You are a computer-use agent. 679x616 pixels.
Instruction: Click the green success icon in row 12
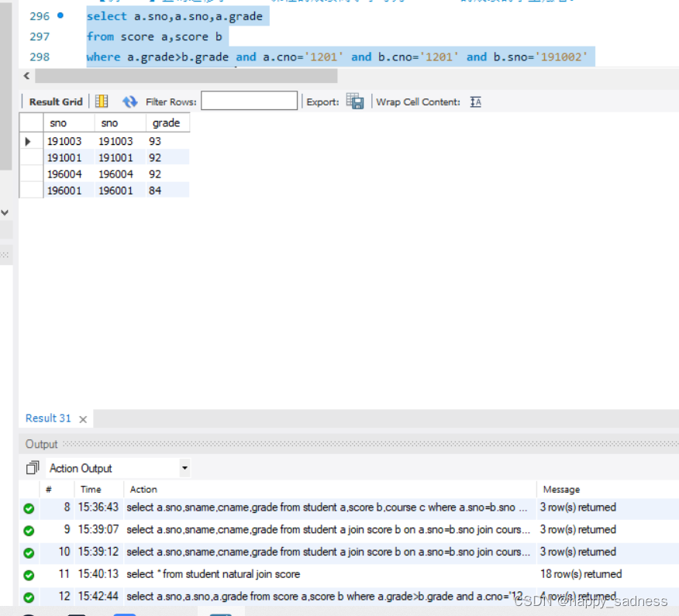[29, 597]
